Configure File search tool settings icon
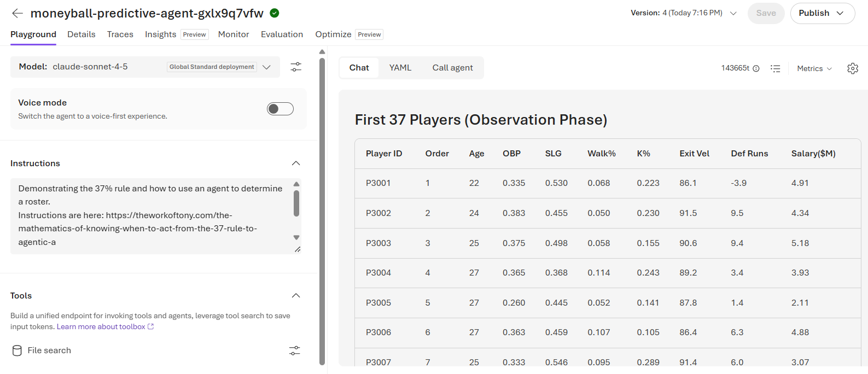Screen dimensions: 868x374 pyautogui.click(x=295, y=350)
